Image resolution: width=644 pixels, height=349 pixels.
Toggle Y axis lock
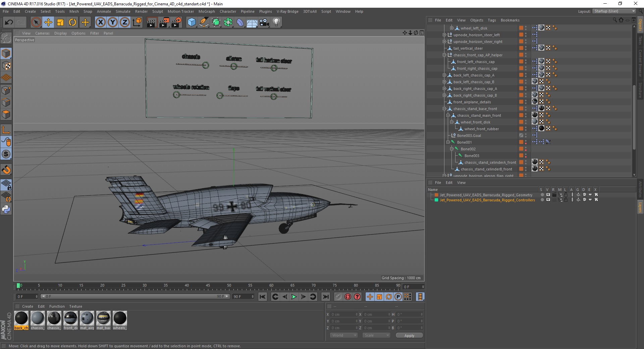pyautogui.click(x=113, y=22)
